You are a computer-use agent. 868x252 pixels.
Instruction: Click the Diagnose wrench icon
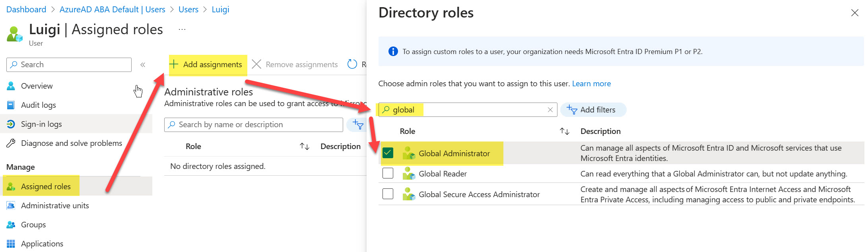tap(11, 143)
